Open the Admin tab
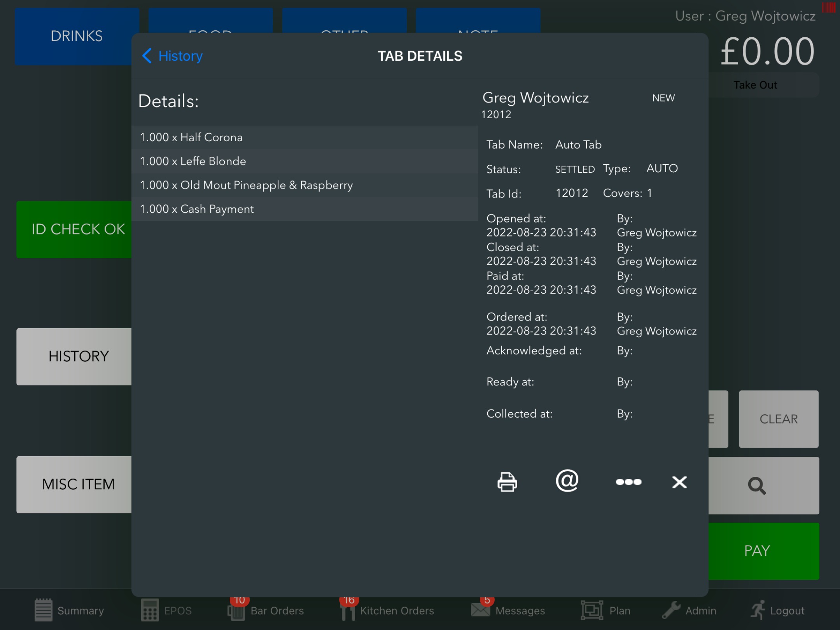840x630 pixels. click(x=689, y=610)
